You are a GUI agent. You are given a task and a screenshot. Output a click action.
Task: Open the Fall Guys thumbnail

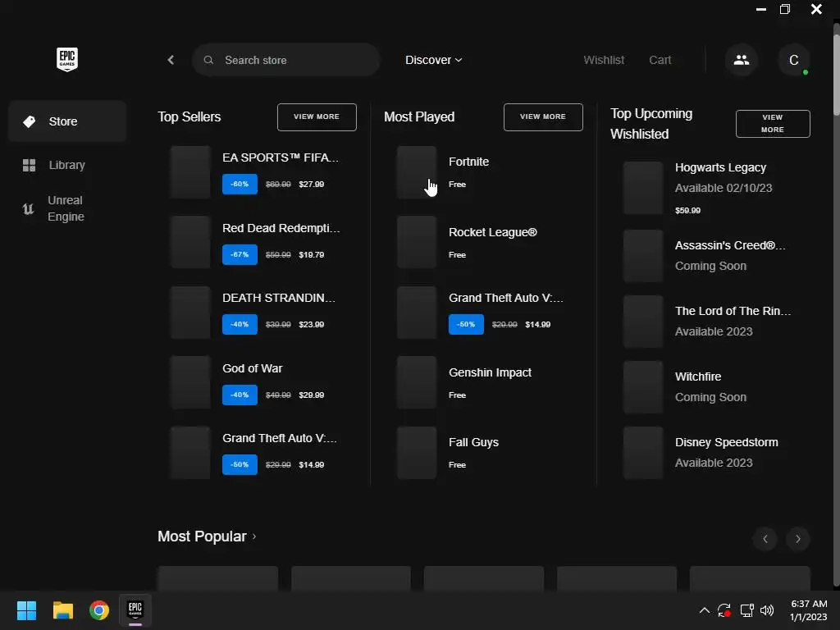(416, 453)
